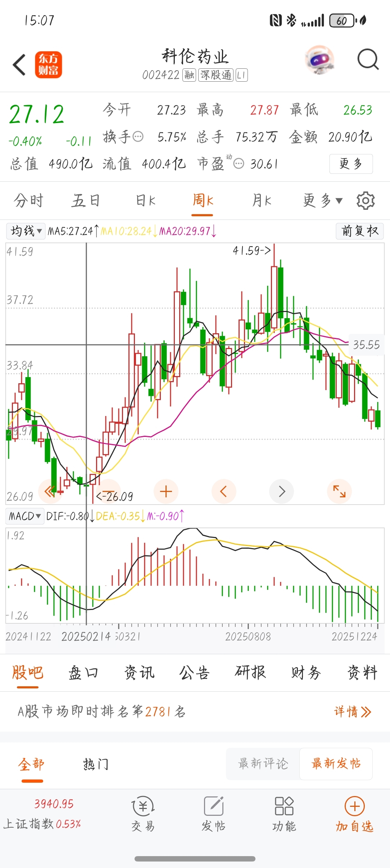Select the 全部 posts filter

click(32, 764)
